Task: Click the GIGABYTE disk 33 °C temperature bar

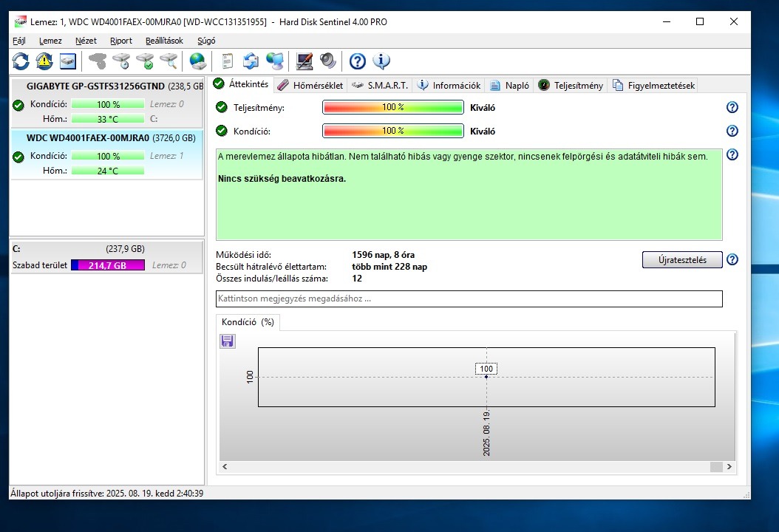Action: pyautogui.click(x=108, y=119)
